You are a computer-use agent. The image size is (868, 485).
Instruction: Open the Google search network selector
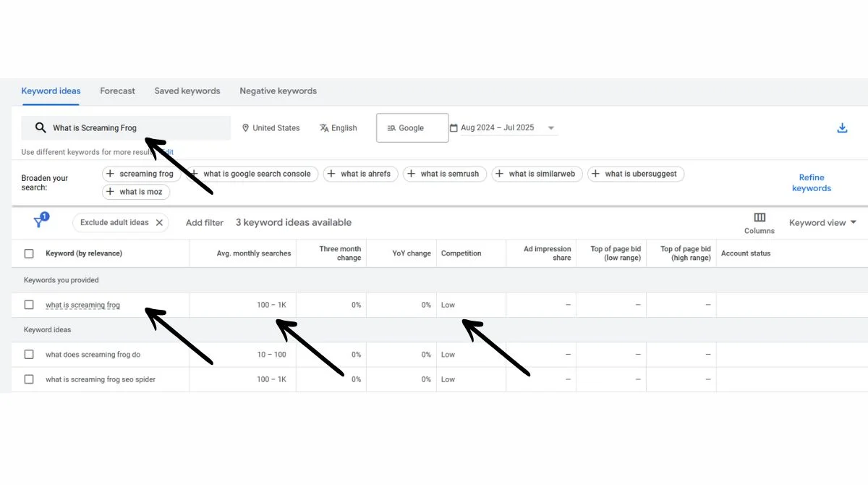click(412, 127)
